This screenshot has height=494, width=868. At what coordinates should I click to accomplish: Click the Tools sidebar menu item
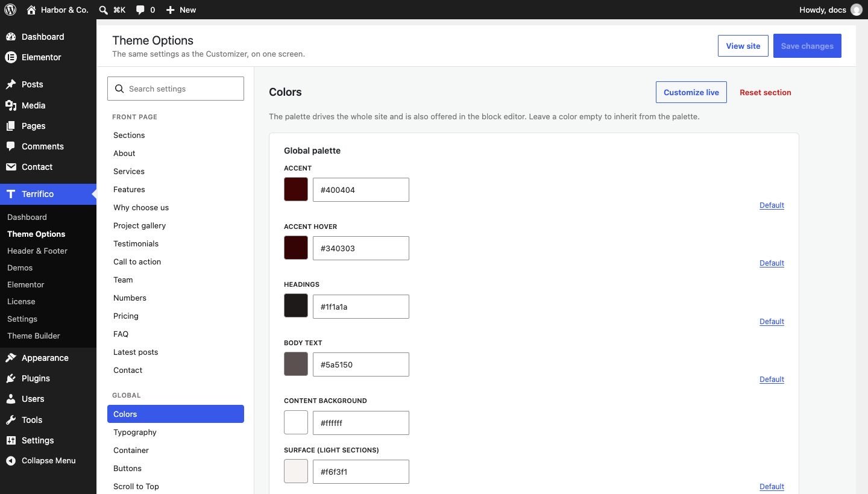48,420
